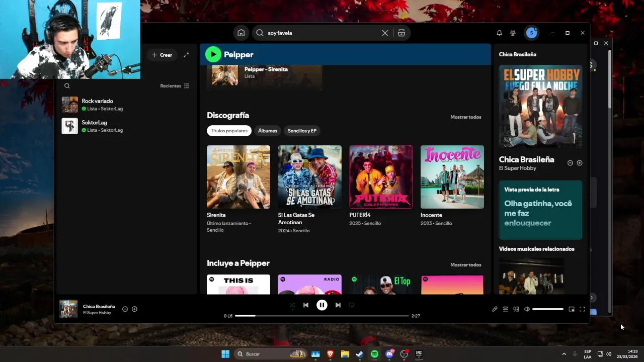Screen dimensions: 644x362
Task: Switch to Sencillos y EP filter
Action: (x=302, y=131)
